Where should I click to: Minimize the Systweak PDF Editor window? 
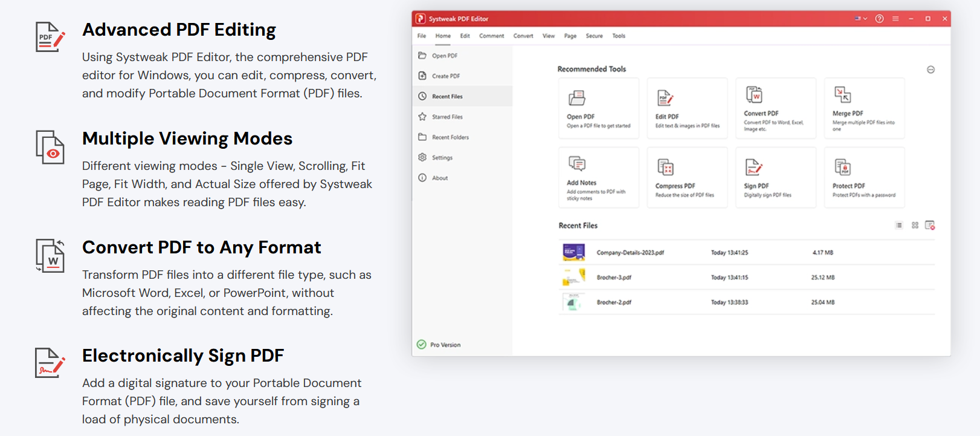pyautogui.click(x=911, y=19)
